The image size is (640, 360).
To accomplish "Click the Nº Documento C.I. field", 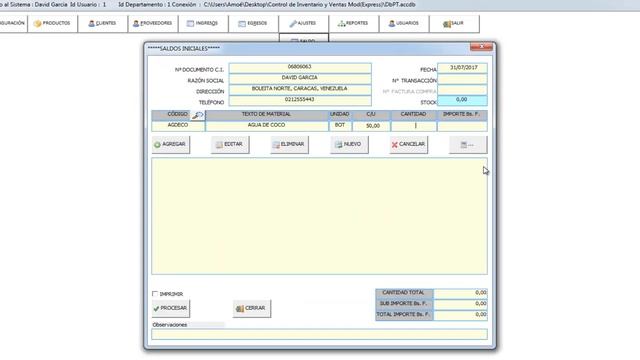I will coord(300,67).
